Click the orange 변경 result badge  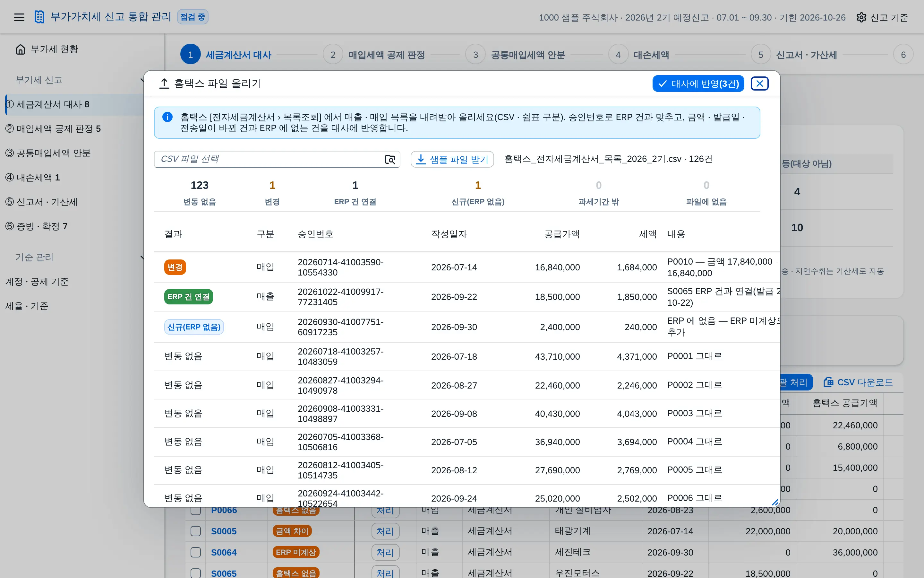pyautogui.click(x=175, y=267)
